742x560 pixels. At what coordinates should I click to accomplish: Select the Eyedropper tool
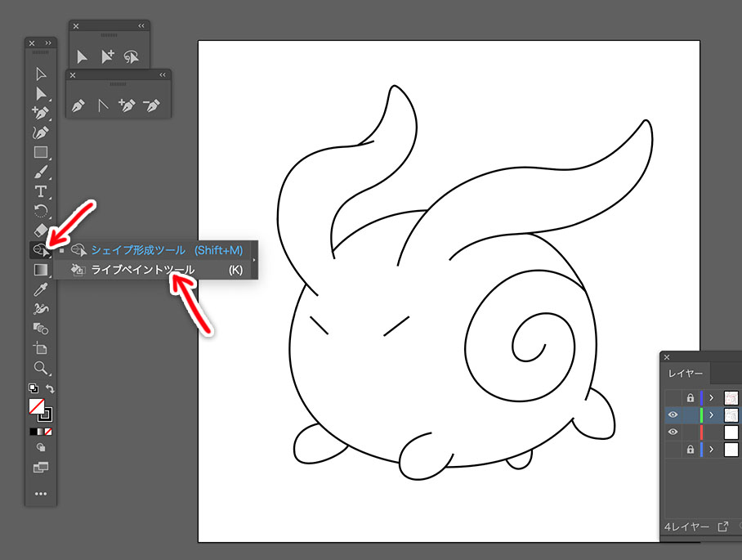click(x=41, y=289)
